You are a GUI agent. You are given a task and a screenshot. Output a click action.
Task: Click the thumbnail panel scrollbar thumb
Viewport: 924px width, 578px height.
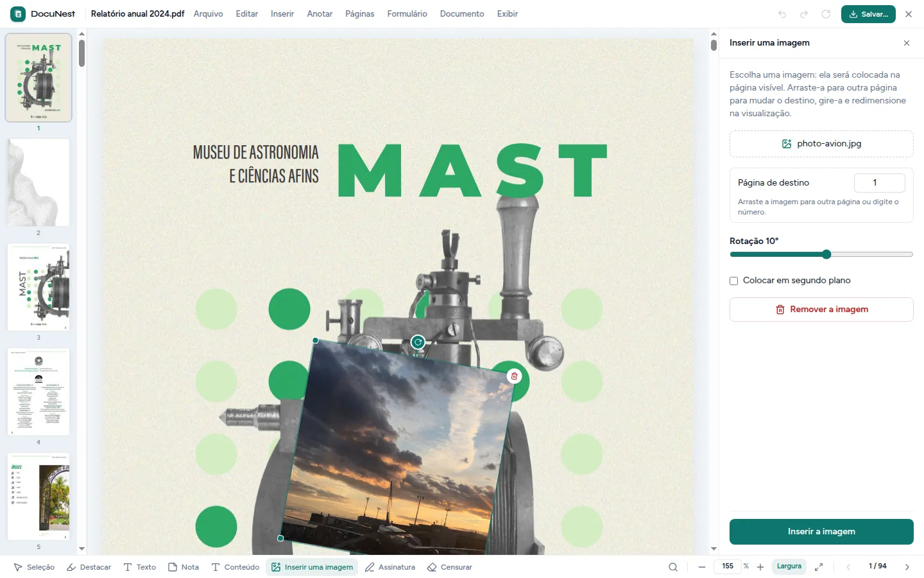pyautogui.click(x=81, y=53)
